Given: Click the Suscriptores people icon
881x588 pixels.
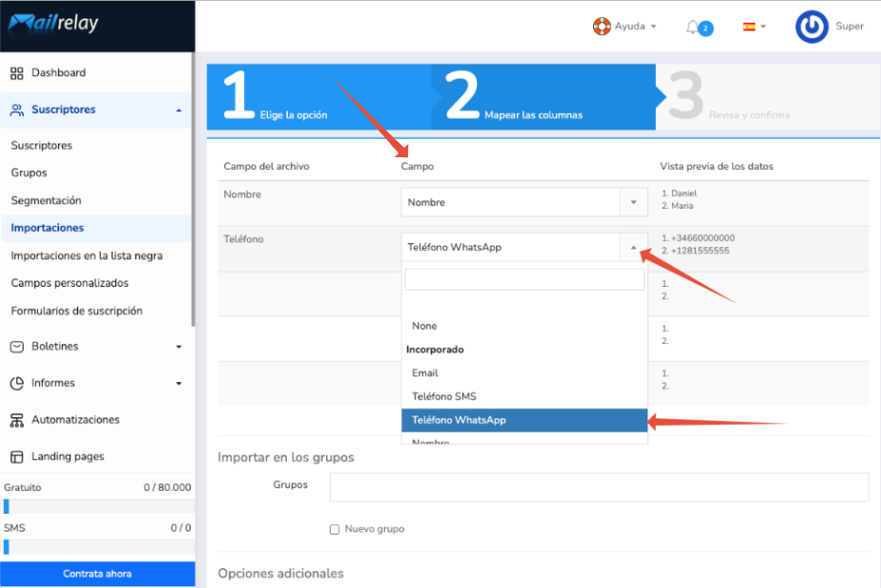Looking at the screenshot, I should 17,111.
